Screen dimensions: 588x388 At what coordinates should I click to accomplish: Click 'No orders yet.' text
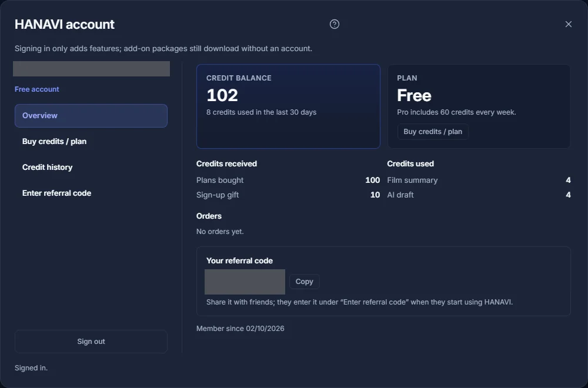(220, 232)
